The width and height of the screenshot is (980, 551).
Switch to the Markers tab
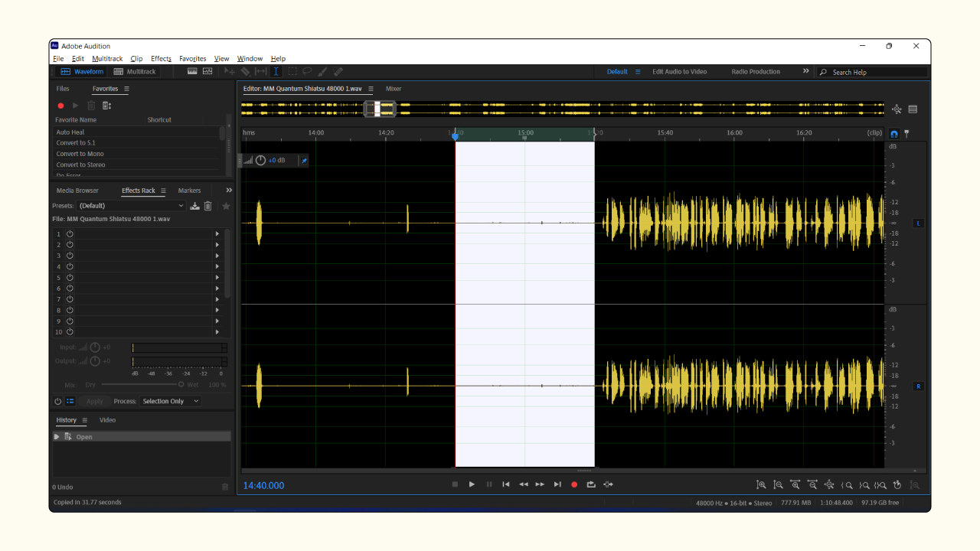(189, 191)
